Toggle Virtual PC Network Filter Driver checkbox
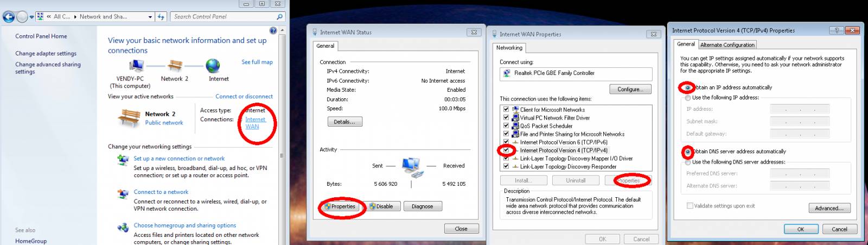868x245 pixels. 506,117
